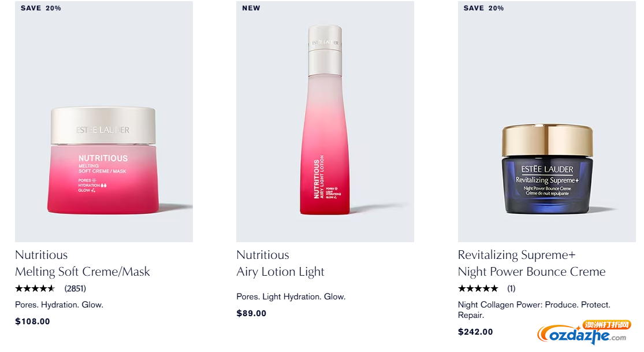Click the star rating for Melting Soft Creme/Mask

coord(35,288)
